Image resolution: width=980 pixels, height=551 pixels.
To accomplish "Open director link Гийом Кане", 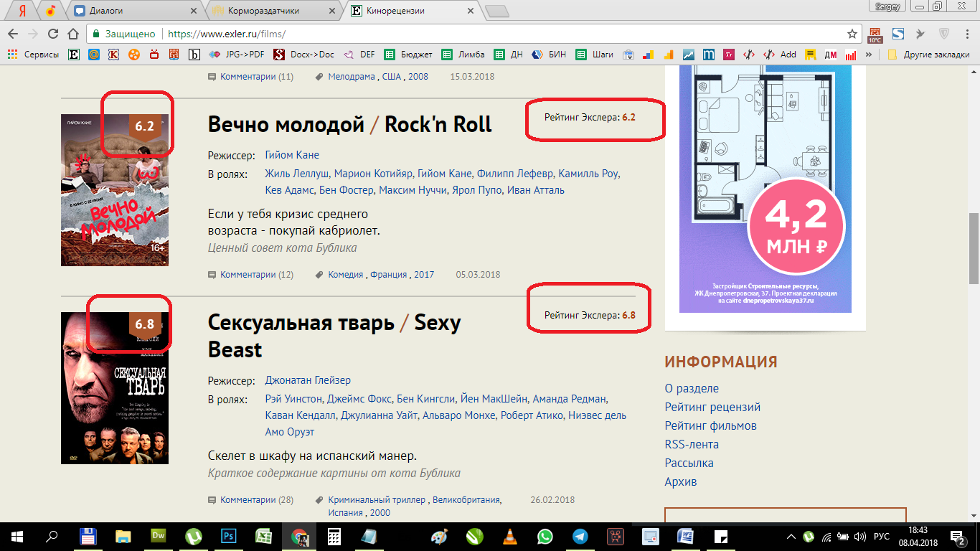I will [x=292, y=155].
